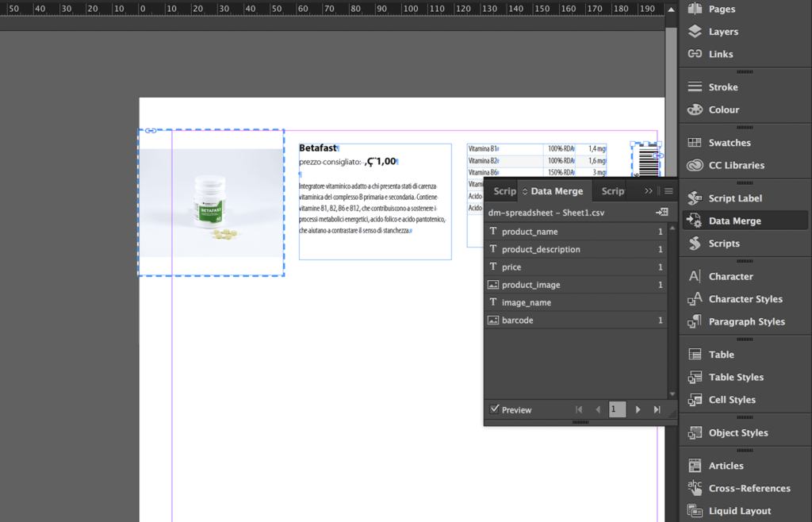Screen dimensions: 812x522
Task: Open the Object Styles panel icon
Action: [x=695, y=432]
